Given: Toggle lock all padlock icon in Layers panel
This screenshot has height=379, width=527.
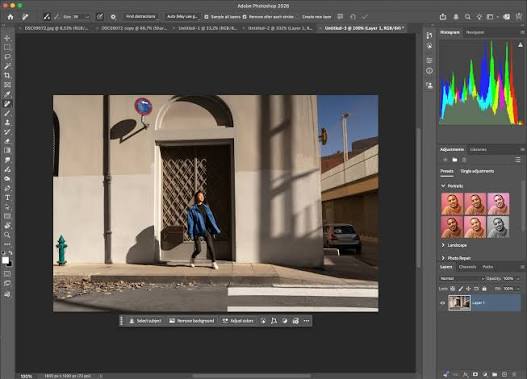Looking at the screenshot, I should coord(484,288).
